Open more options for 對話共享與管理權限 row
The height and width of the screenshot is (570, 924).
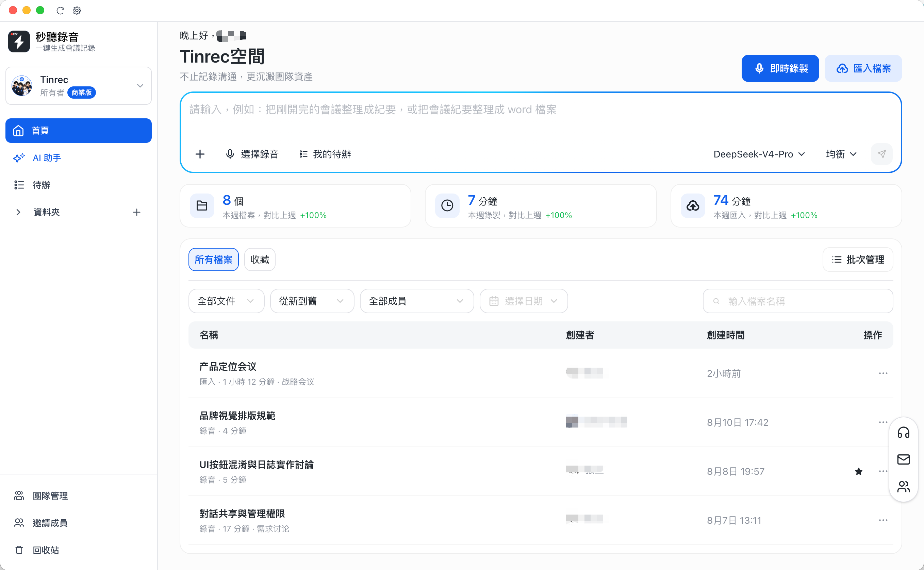pyautogui.click(x=883, y=520)
